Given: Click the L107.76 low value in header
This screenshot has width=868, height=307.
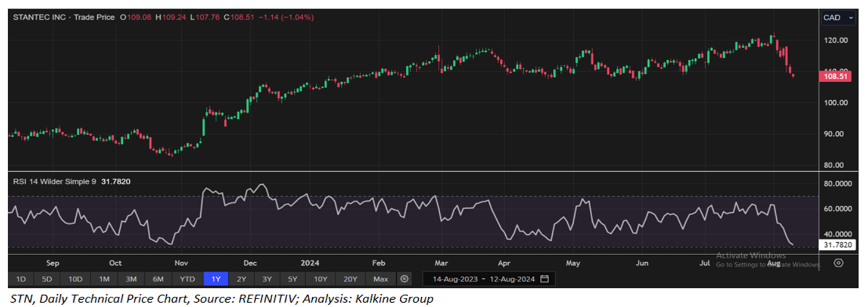Looking at the screenshot, I should click(205, 17).
